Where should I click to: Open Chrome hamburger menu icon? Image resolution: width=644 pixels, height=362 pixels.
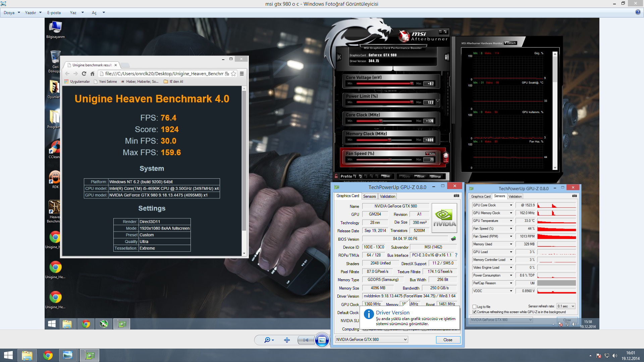[241, 74]
